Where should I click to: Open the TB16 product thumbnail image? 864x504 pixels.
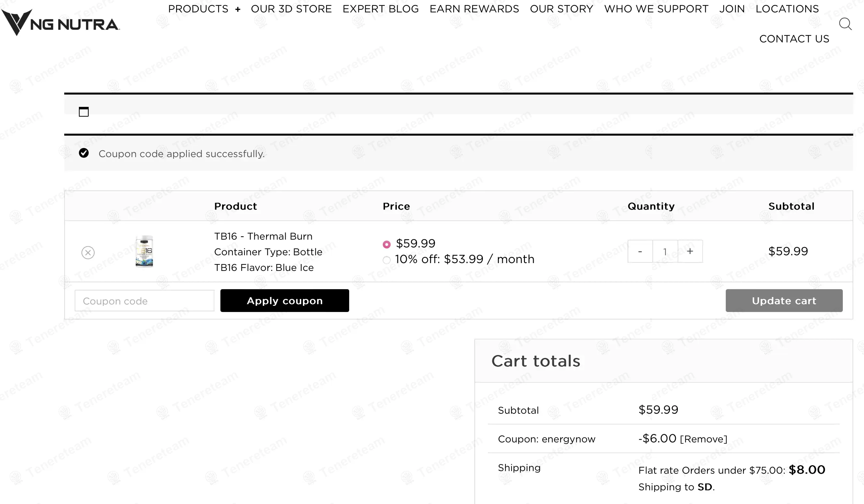144,251
